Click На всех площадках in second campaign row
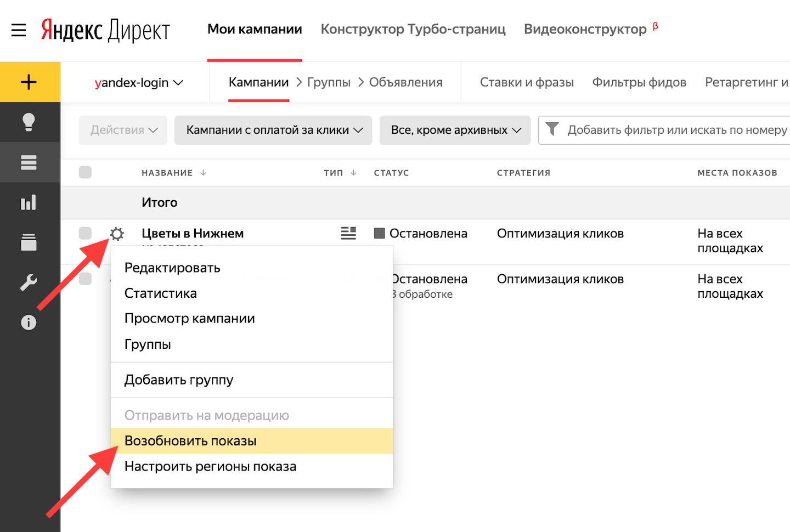 730,286
